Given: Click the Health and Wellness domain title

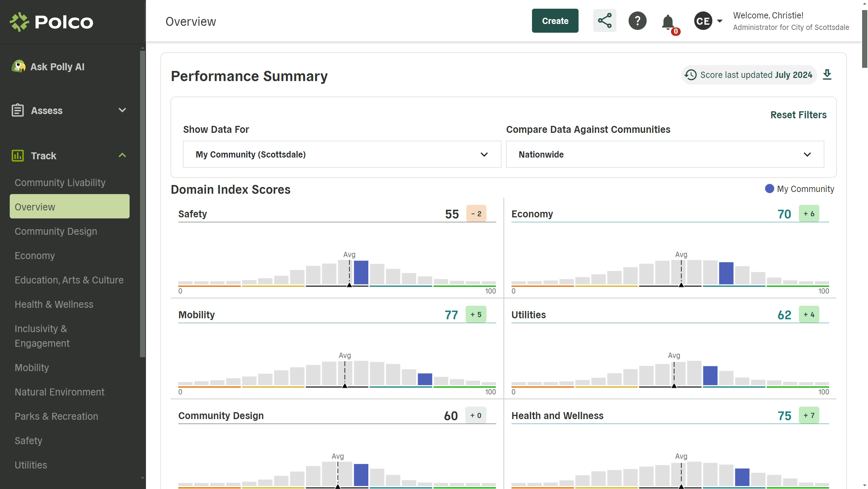Looking at the screenshot, I should [x=557, y=416].
